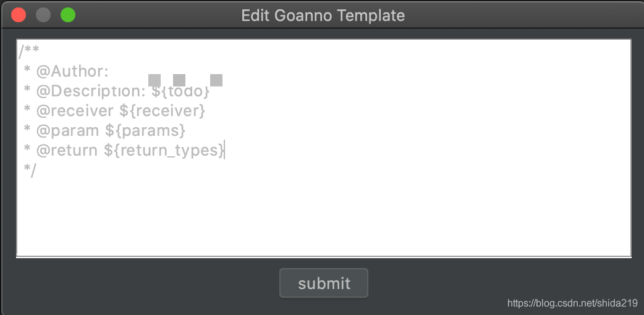This screenshot has height=315, width=644.
Task: Minimize the window with the gray button
Action: (43, 15)
